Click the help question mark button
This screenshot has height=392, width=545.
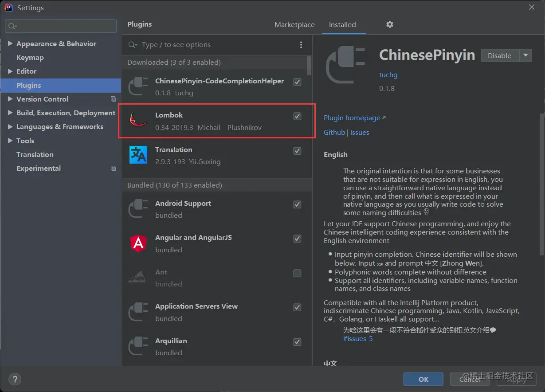click(15, 379)
